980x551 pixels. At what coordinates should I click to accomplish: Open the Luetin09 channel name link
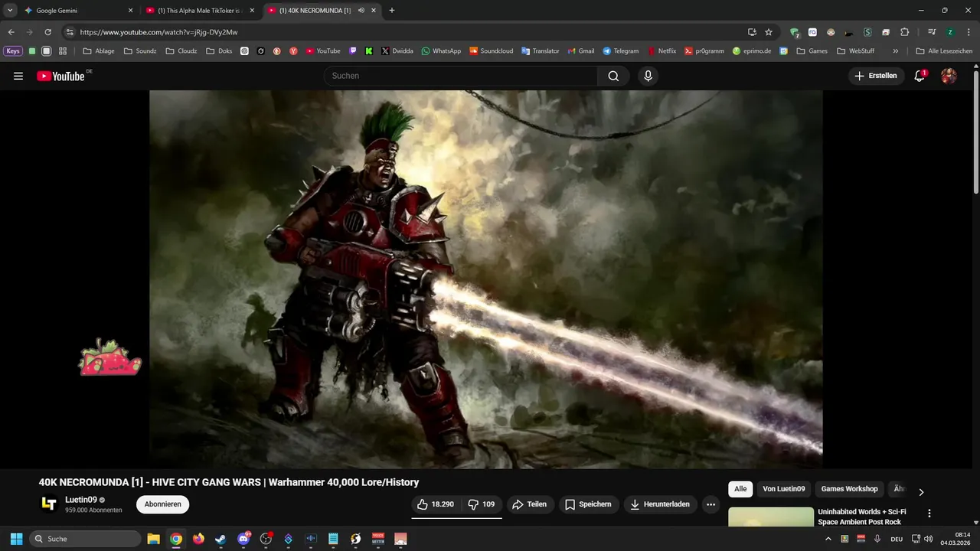[x=81, y=500]
